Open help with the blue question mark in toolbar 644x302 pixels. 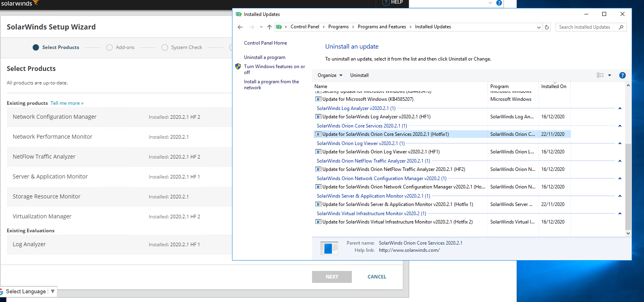pyautogui.click(x=623, y=75)
